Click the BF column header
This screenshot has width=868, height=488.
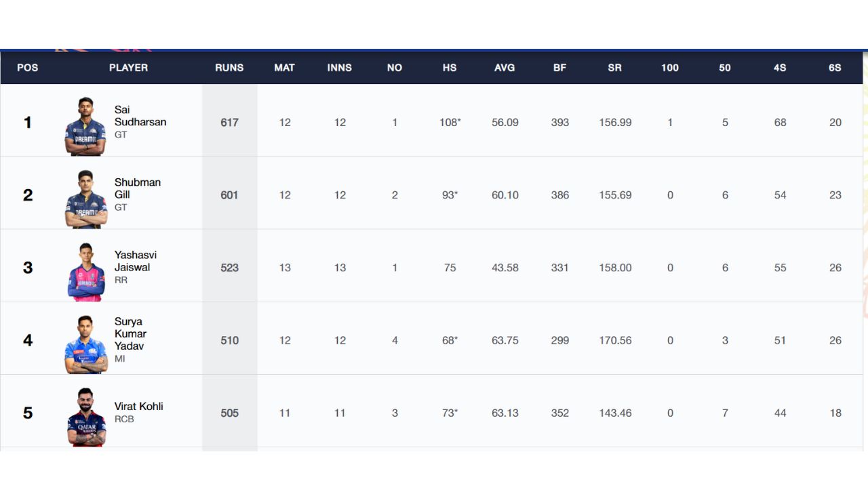coord(559,68)
